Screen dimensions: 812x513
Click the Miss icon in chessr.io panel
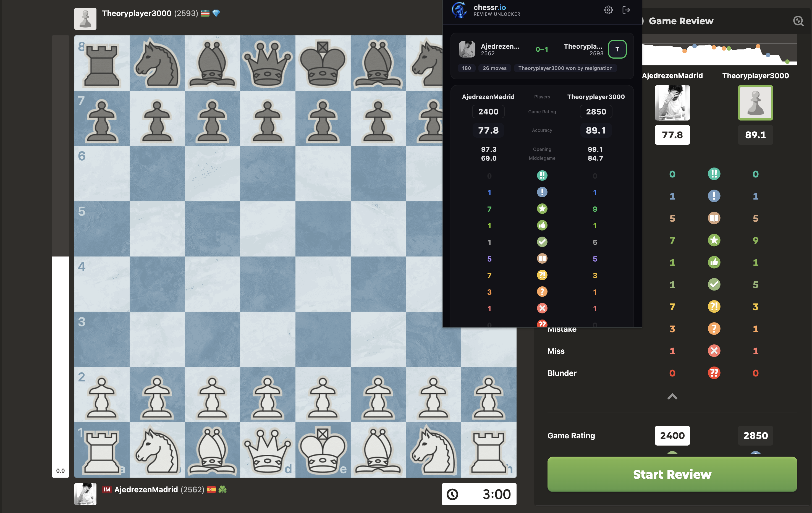(542, 308)
